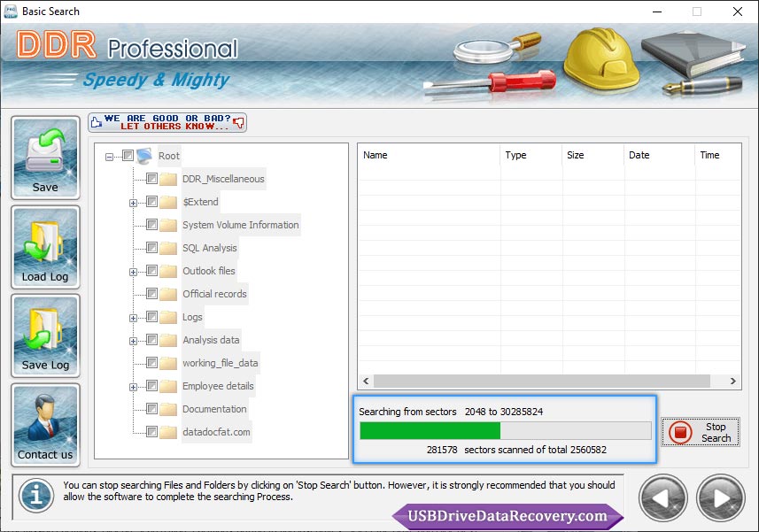This screenshot has height=532, width=759.
Task: Open the Load Log button
Action: coord(45,247)
